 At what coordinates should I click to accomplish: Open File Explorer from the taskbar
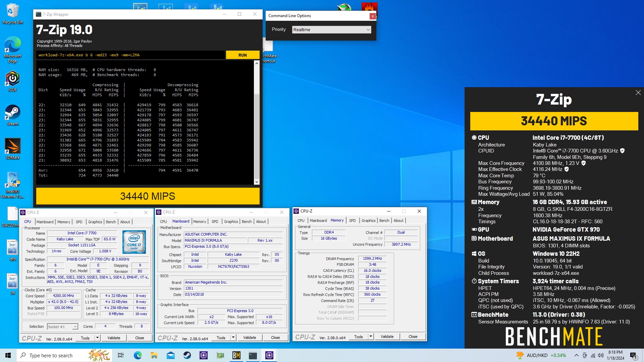(154, 355)
